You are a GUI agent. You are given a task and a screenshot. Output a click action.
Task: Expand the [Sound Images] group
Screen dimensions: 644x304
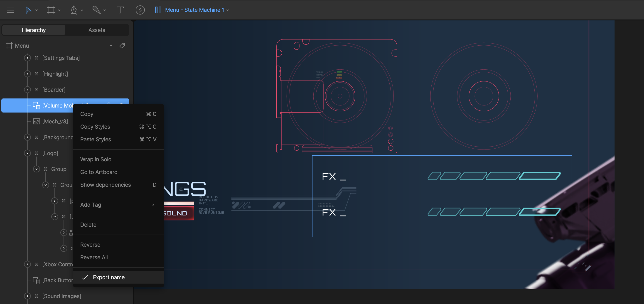(27, 296)
